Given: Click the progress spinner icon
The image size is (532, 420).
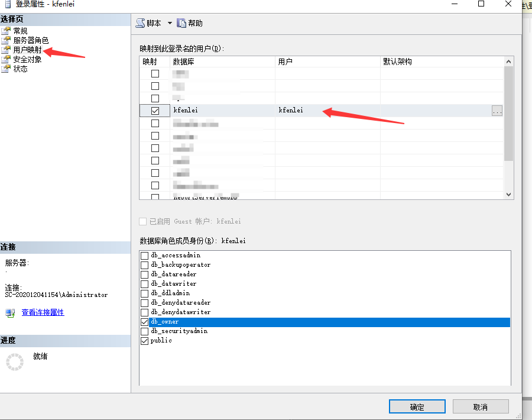Looking at the screenshot, I should 15,361.
